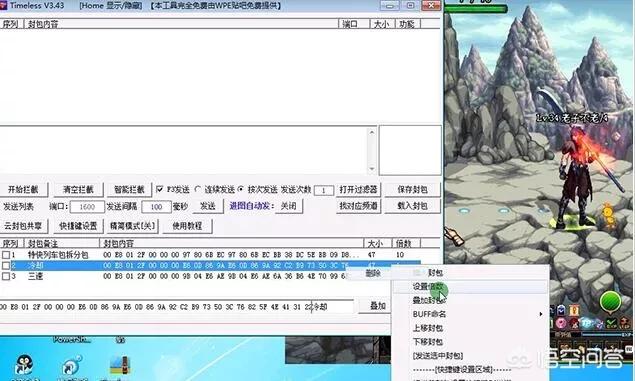
Task: Click the text area scrollbar up arrow
Action: click(372, 132)
